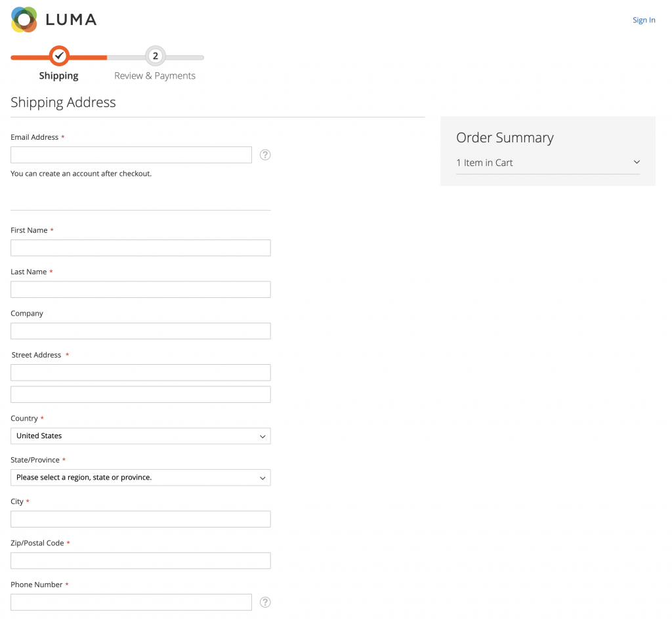The image size is (672, 622).
Task: Click the Shipping step checkmark icon
Action: tap(59, 56)
